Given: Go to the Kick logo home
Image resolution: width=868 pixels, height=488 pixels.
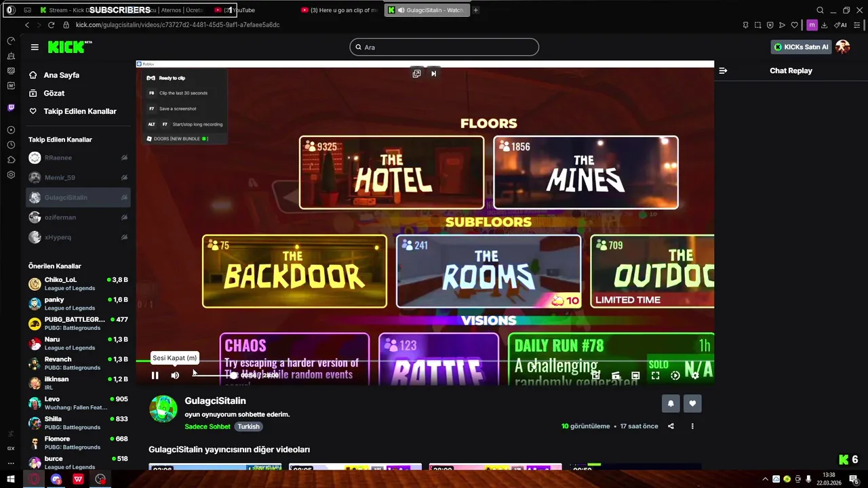Looking at the screenshot, I should point(70,47).
